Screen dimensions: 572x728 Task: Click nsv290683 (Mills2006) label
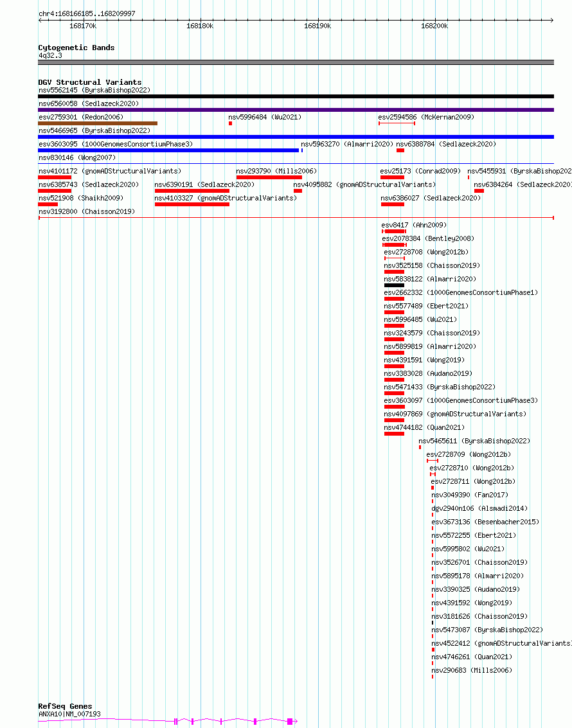[472, 669]
